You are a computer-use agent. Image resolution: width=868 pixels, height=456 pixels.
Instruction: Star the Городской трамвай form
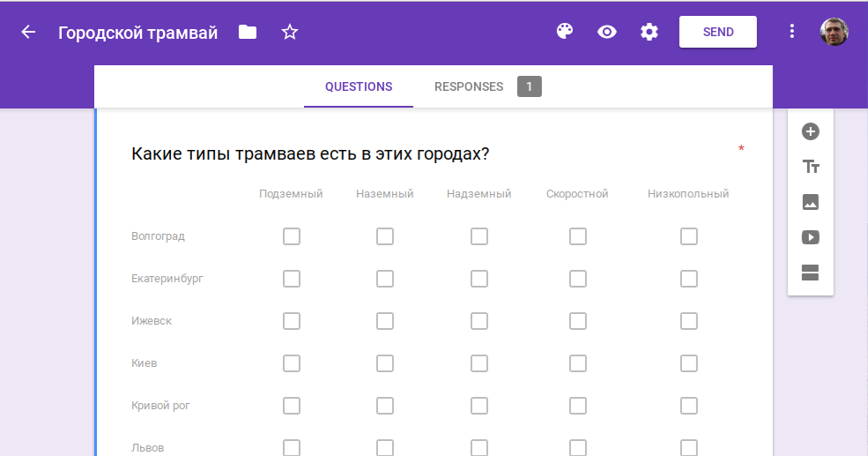coord(290,33)
